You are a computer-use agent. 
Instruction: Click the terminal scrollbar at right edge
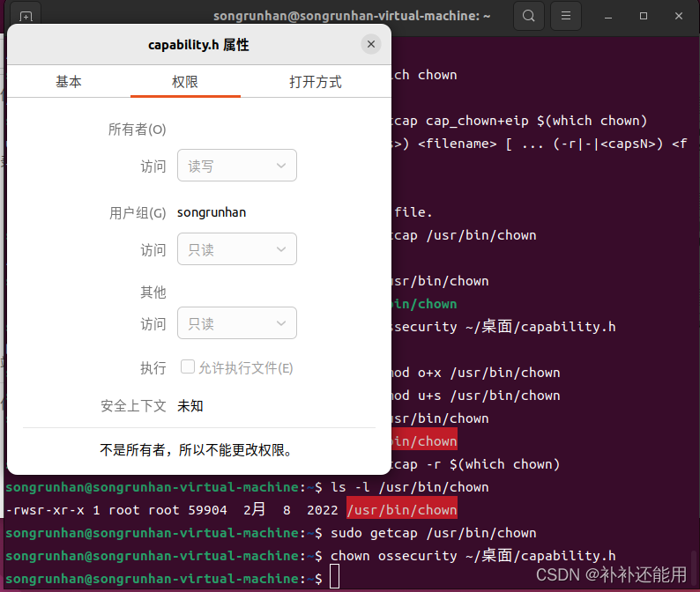(695, 570)
